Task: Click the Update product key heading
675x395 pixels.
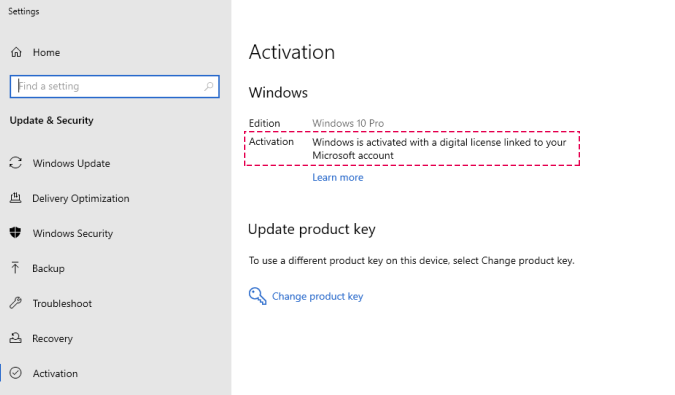Action: (x=312, y=229)
